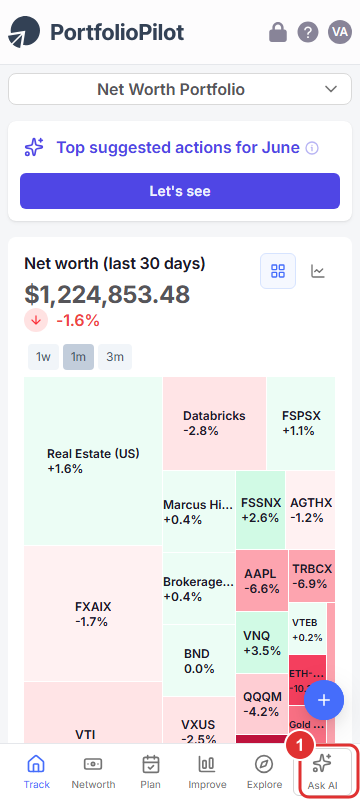
Task: Open the help question mark icon
Action: coord(308,33)
